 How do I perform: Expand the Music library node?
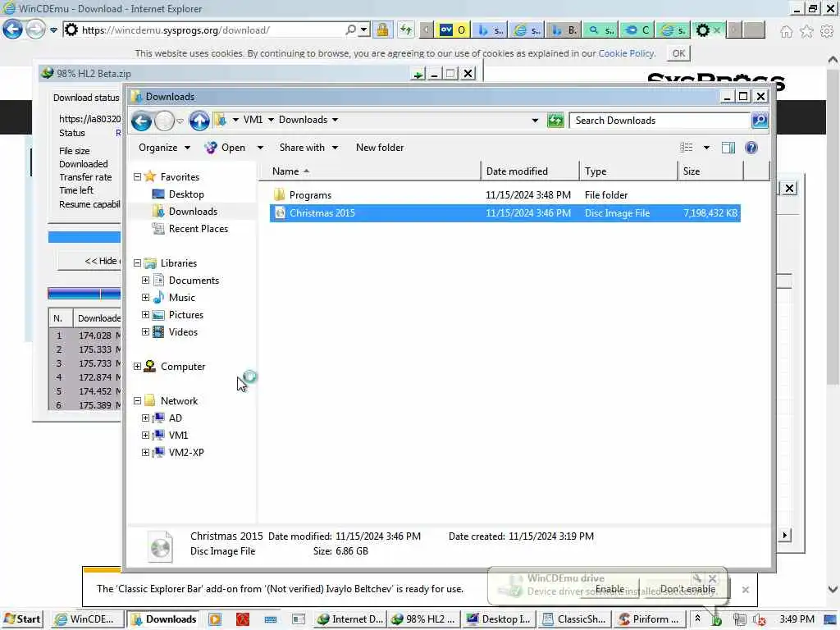point(145,297)
